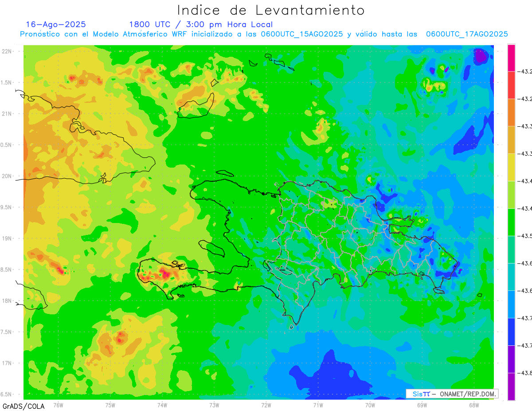Click the 'SisTT - ONAMET/REP.DOM.' attribution box
The width and height of the screenshot is (532, 411).
452,394
